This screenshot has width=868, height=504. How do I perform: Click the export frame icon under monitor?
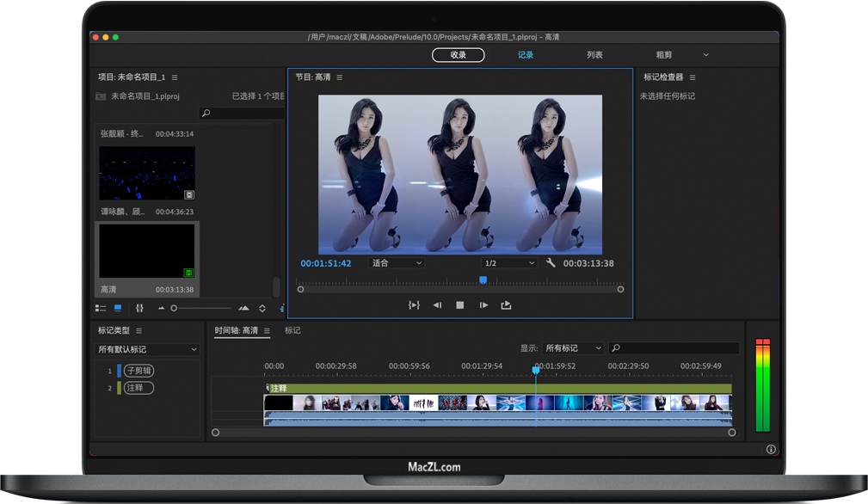tap(507, 305)
